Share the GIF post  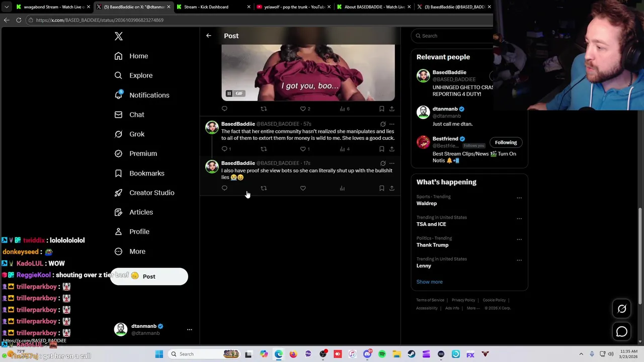pyautogui.click(x=391, y=109)
